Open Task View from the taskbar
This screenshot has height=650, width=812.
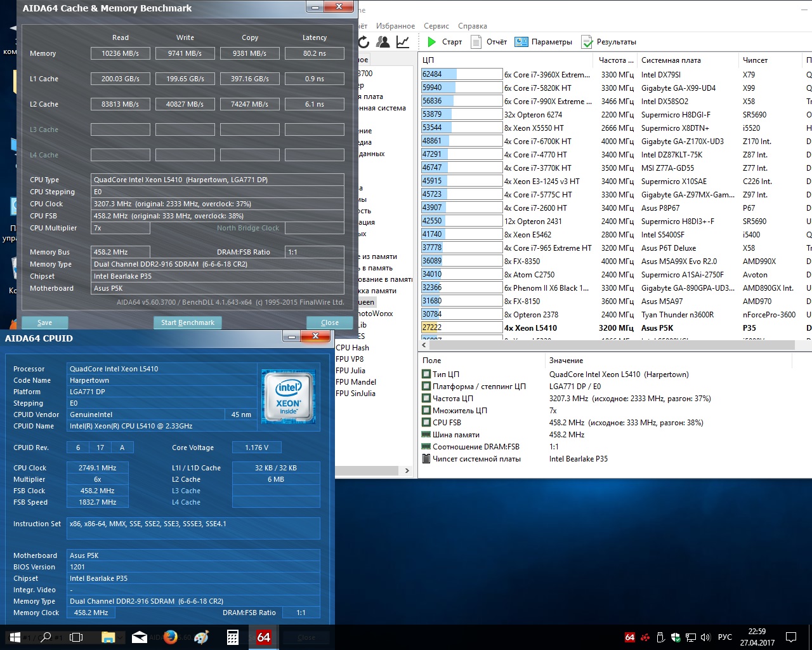(x=76, y=637)
